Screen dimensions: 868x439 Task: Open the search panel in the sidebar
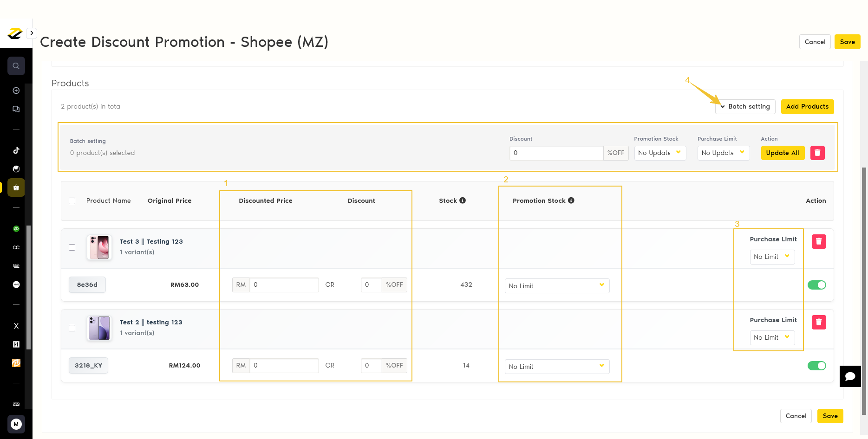[16, 65]
